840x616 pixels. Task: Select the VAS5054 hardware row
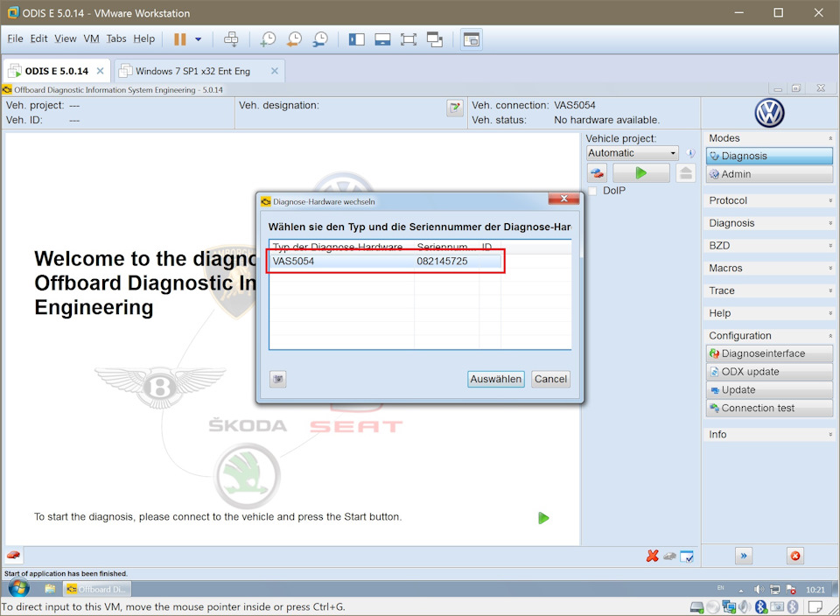pyautogui.click(x=386, y=262)
